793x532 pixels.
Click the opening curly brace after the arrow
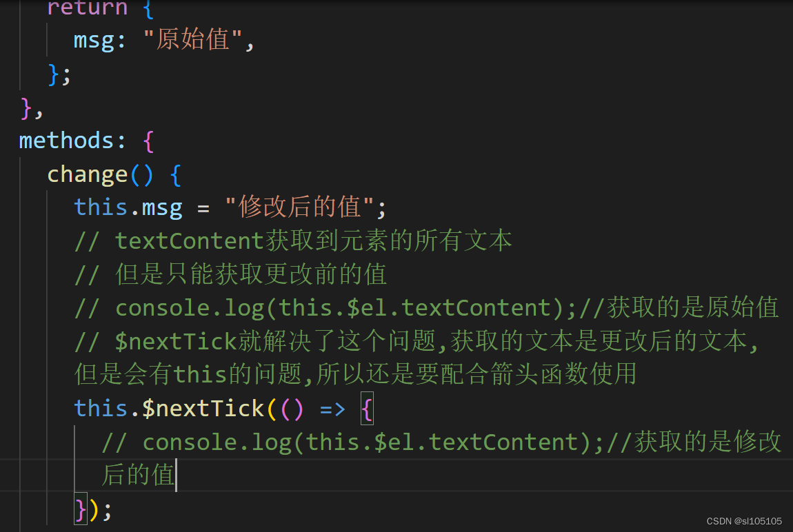tap(367, 408)
